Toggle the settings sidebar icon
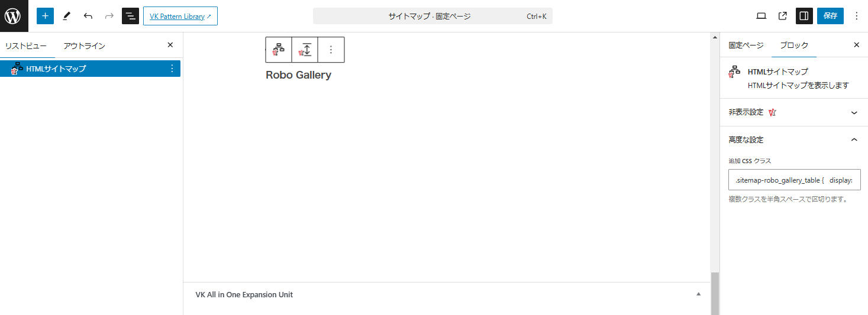Image resolution: width=868 pixels, height=315 pixels. click(x=804, y=16)
